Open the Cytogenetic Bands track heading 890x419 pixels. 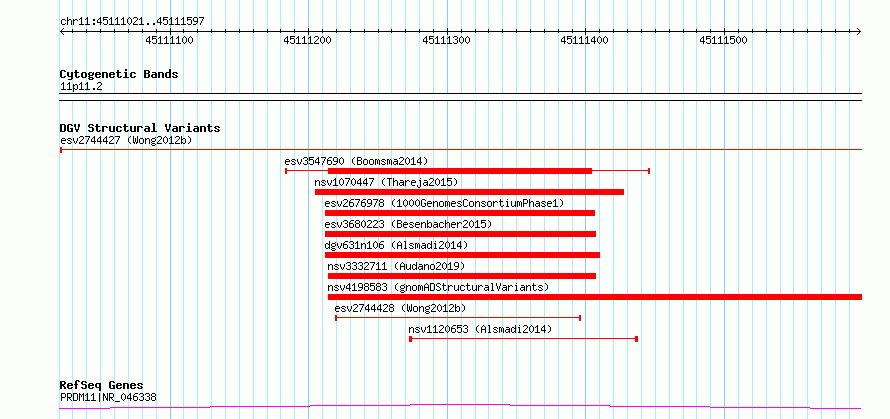point(119,74)
